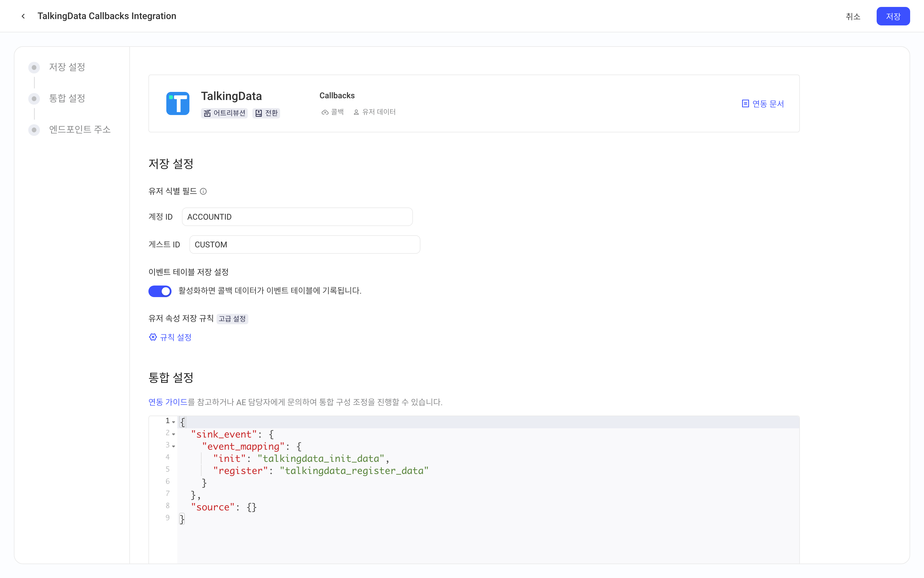Open the 연동 문서 link
The height and width of the screenshot is (578, 924).
pos(763,103)
